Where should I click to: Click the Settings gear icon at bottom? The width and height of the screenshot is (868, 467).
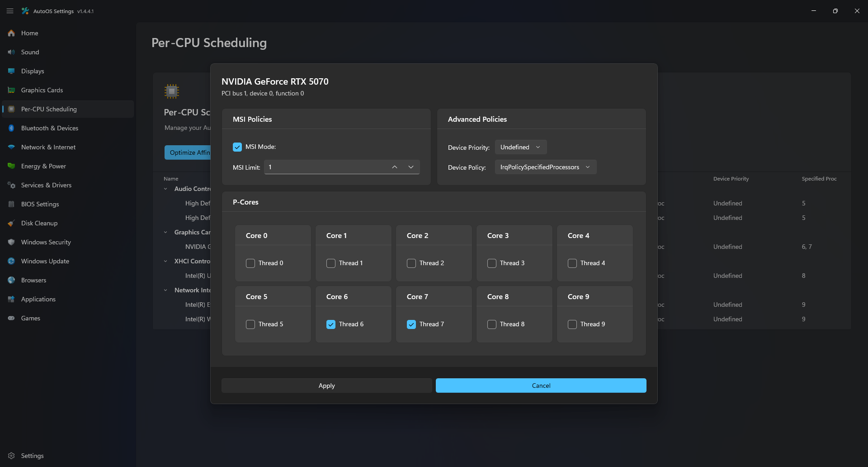tap(11, 456)
